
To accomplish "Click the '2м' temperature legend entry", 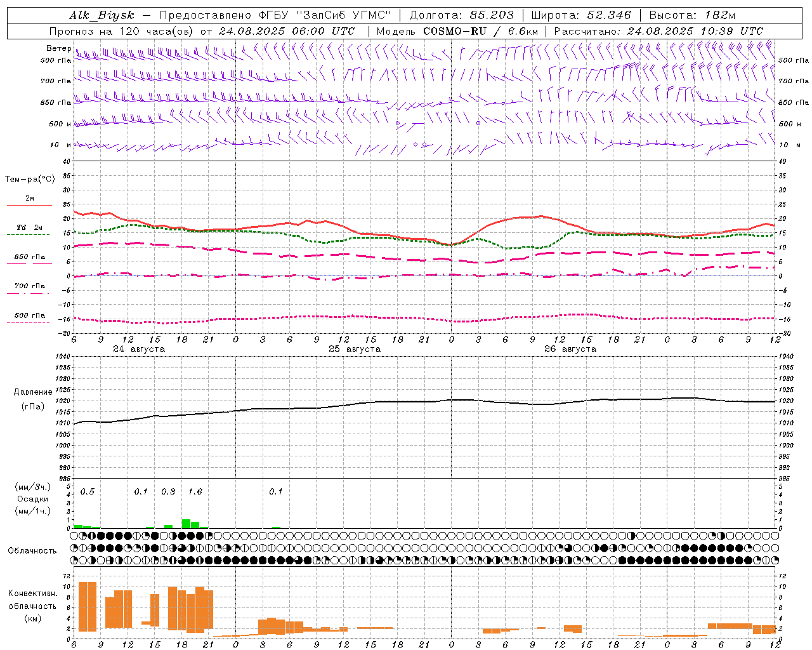I will click(x=30, y=199).
